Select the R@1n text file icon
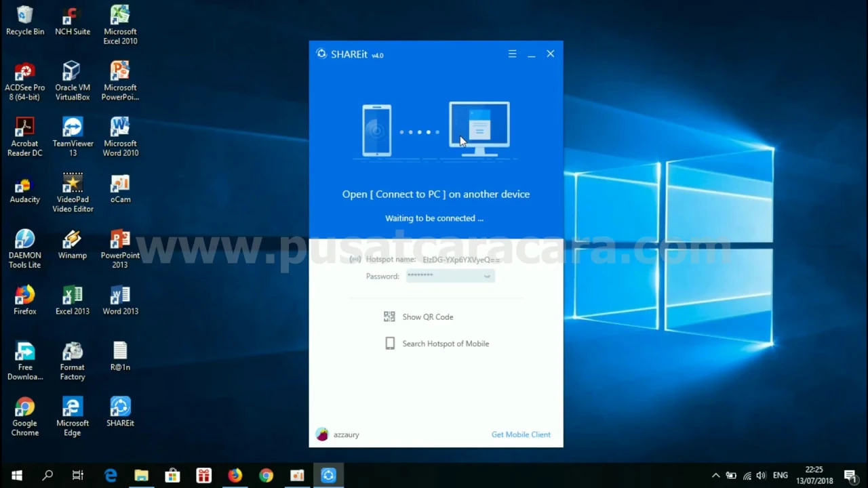868x488 pixels. click(x=120, y=357)
